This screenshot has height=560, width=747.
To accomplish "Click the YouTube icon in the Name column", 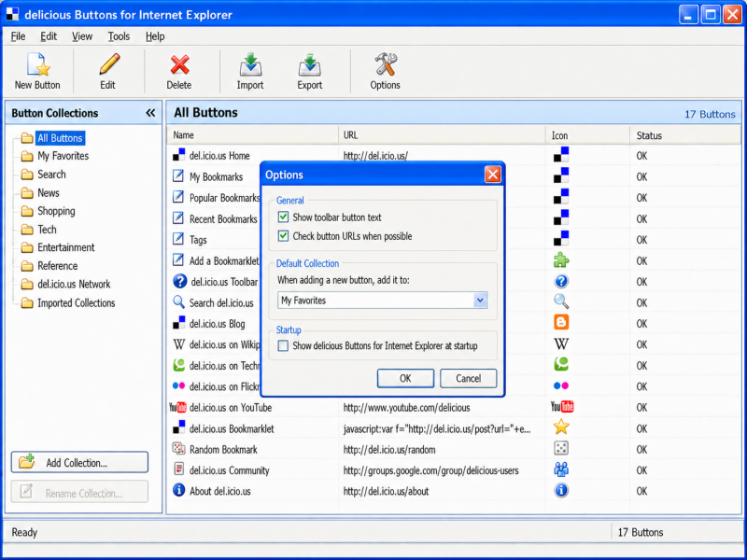I will click(x=177, y=408).
